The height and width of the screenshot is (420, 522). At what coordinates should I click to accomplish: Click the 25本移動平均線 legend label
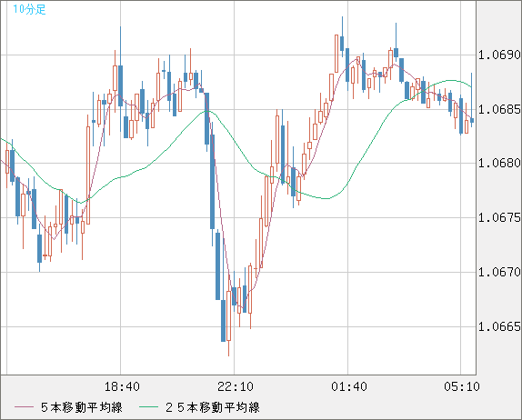click(x=213, y=407)
